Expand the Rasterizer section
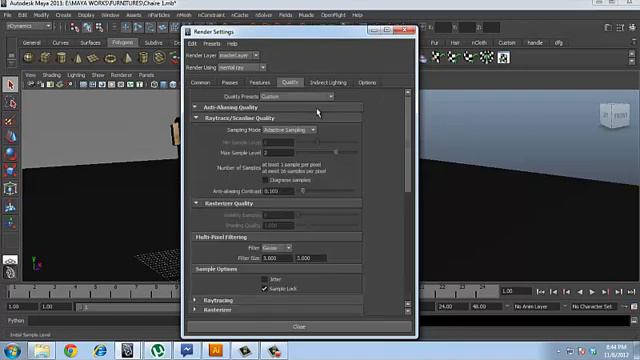This screenshot has height=360, width=640. [x=195, y=309]
